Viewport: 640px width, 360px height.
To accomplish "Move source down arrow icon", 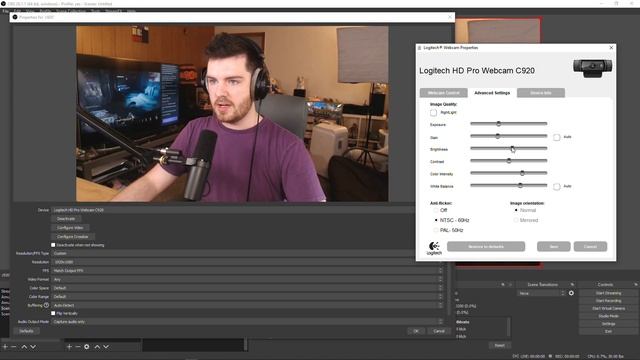I will 106,347.
